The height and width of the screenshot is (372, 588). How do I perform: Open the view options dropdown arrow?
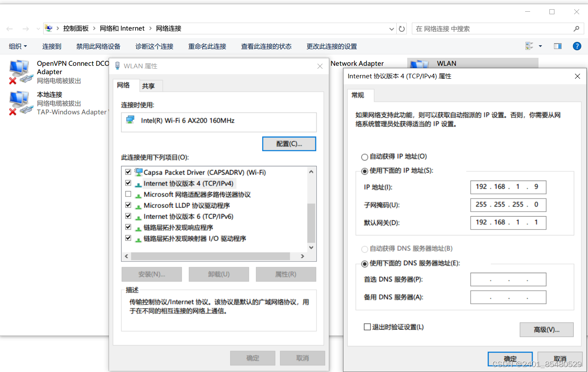click(x=540, y=46)
